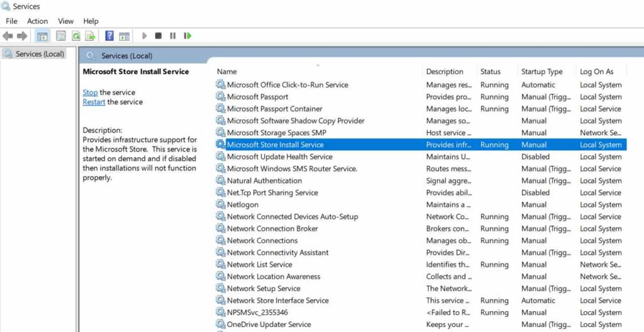Click gear icon of Microsoft Update Health Service

221,157
